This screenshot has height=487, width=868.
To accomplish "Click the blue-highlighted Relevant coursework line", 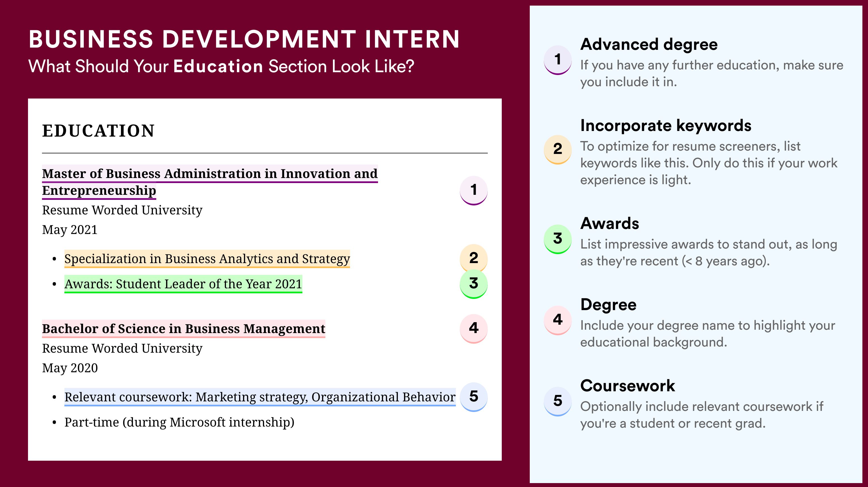I will point(260,397).
